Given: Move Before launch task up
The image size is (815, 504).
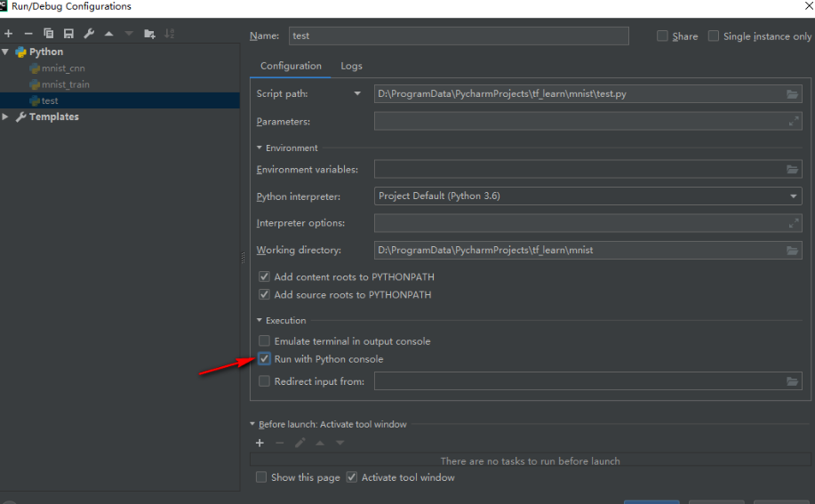Looking at the screenshot, I should click(320, 443).
